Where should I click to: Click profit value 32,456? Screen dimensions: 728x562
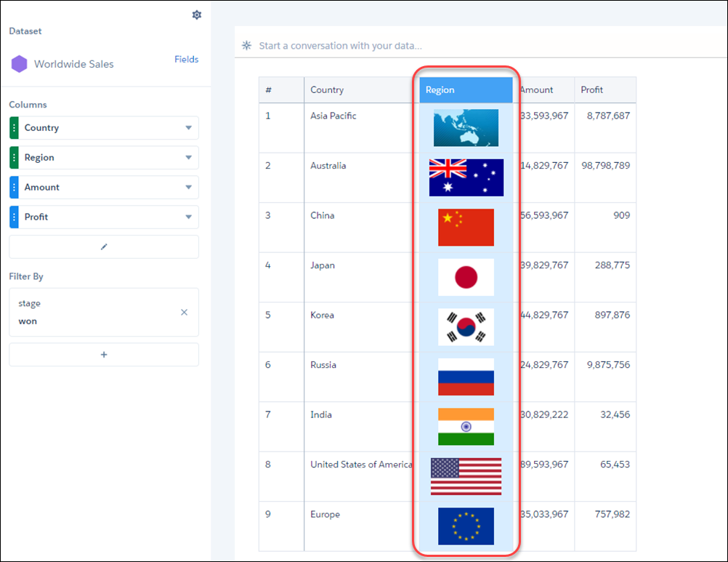click(615, 414)
